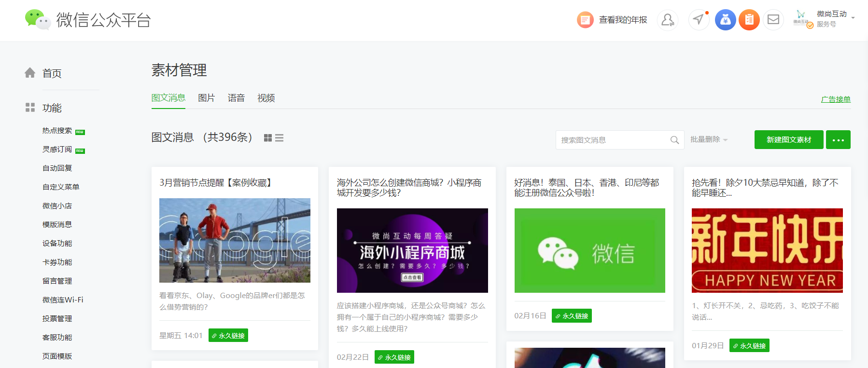
Task: Open the three-dots more button
Action: (838, 140)
